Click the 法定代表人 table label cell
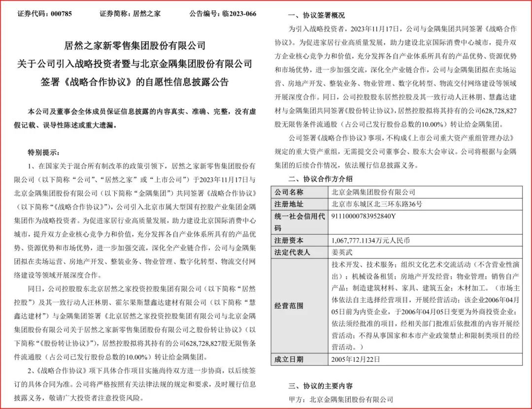 tap(293, 253)
